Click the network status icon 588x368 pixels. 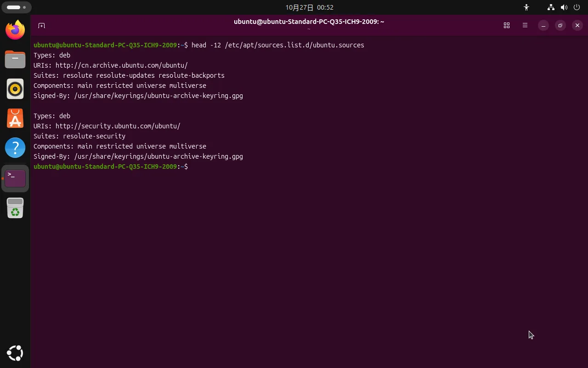551,7
